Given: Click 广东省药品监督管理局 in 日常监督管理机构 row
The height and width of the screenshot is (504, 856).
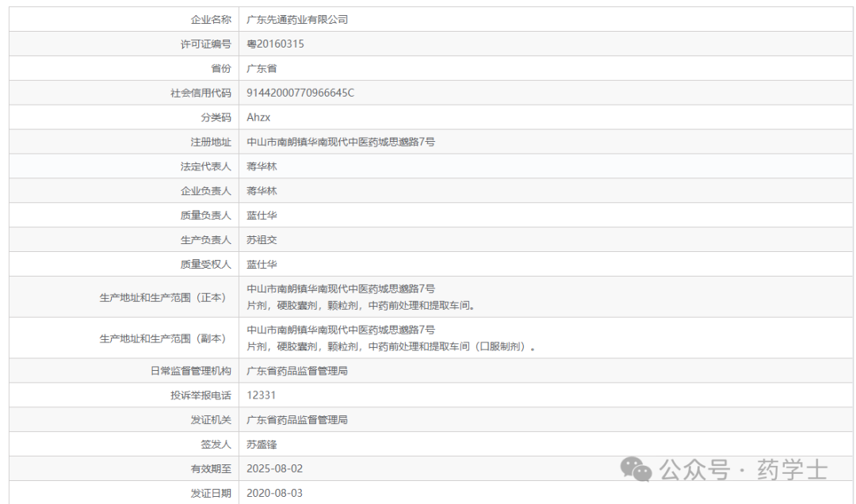Looking at the screenshot, I should [297, 372].
